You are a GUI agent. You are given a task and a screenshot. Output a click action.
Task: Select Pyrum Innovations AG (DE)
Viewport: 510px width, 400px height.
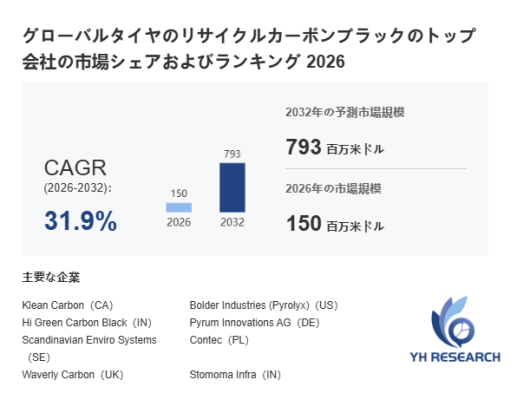255,323
